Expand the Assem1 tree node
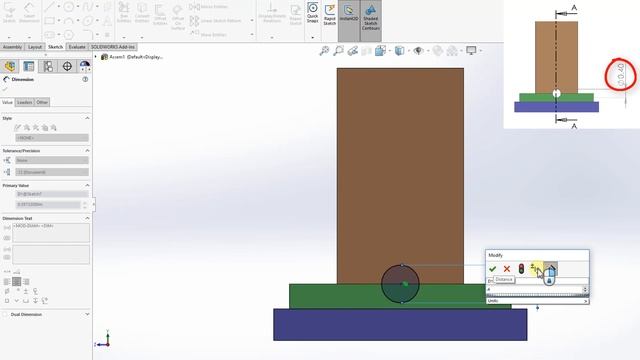The width and height of the screenshot is (640, 360). pos(96,57)
